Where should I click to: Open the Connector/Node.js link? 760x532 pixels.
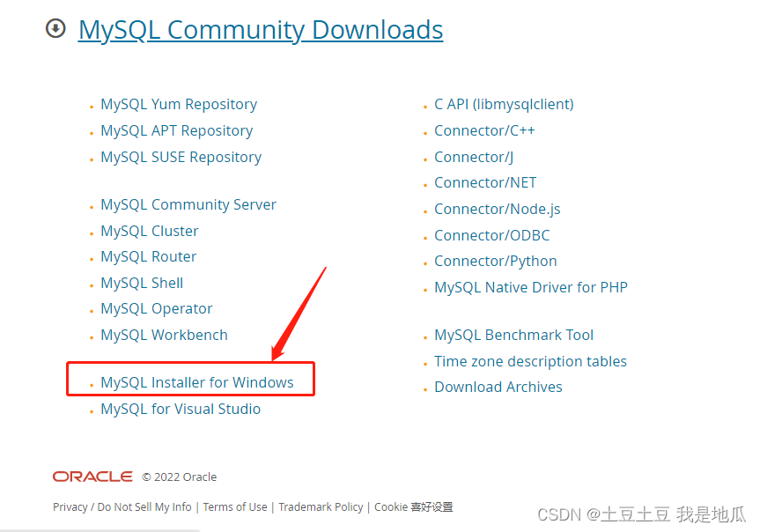[498, 210]
